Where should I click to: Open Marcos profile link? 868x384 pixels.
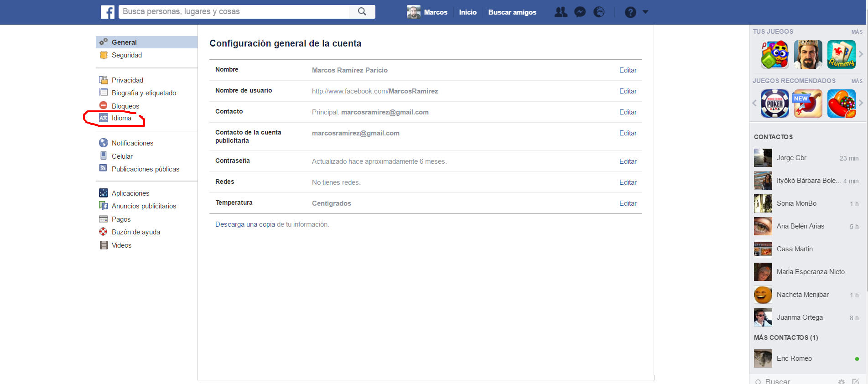(436, 12)
